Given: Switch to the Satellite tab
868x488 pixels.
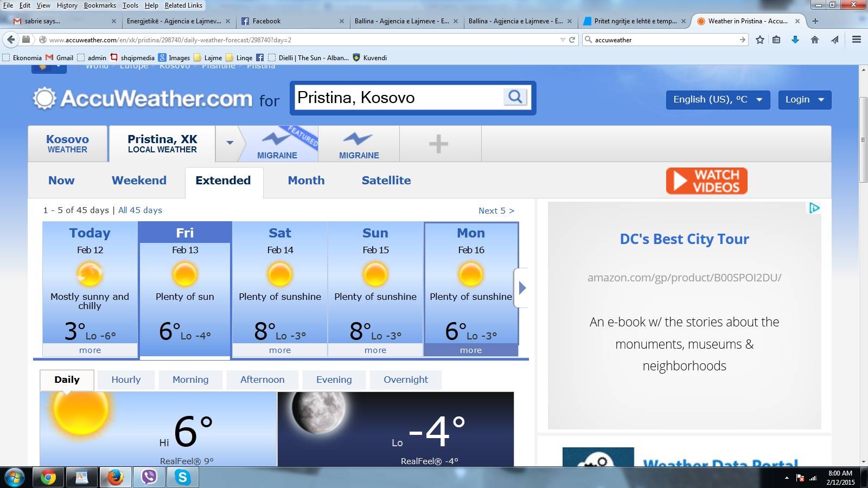Looking at the screenshot, I should (x=386, y=181).
